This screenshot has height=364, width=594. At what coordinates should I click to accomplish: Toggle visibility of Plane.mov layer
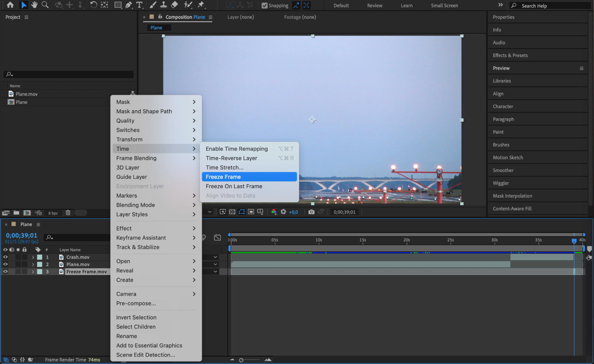coord(5,264)
